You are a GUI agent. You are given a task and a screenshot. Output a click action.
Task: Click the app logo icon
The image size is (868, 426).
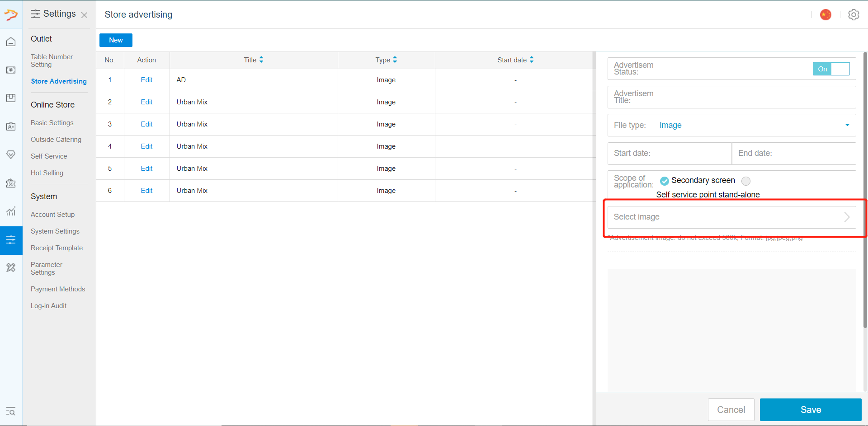[x=11, y=14]
